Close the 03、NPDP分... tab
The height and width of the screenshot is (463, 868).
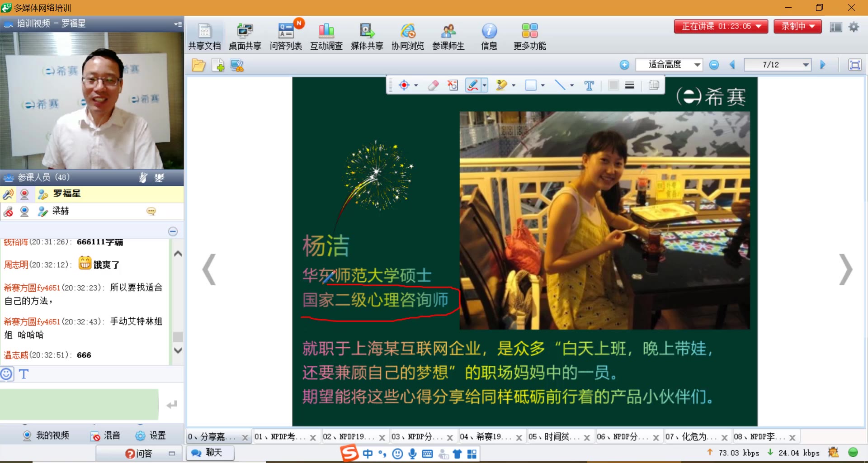pos(450,438)
